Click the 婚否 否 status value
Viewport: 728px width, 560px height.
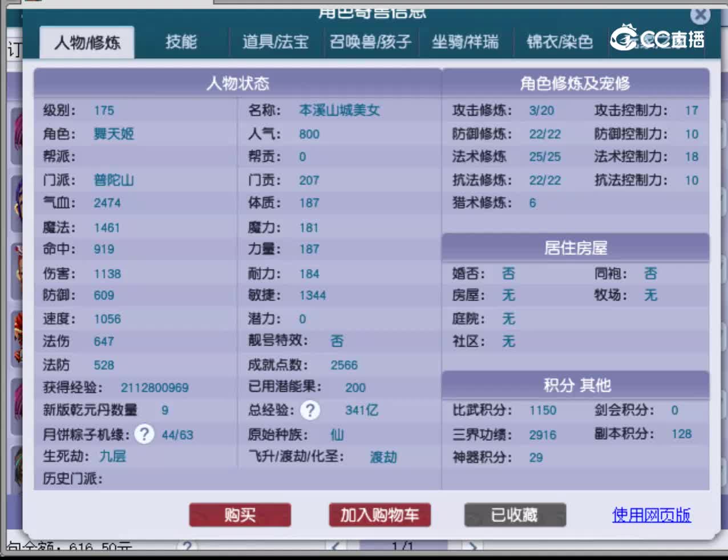507,274
